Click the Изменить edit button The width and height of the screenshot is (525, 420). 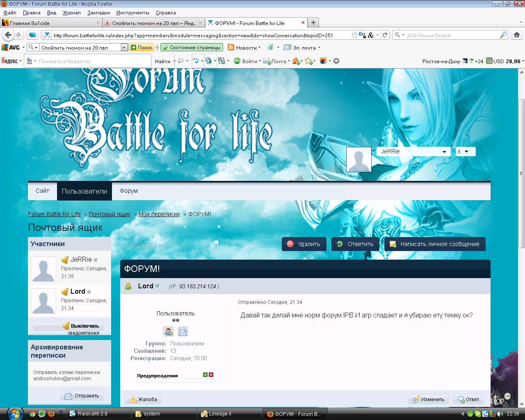click(x=429, y=399)
